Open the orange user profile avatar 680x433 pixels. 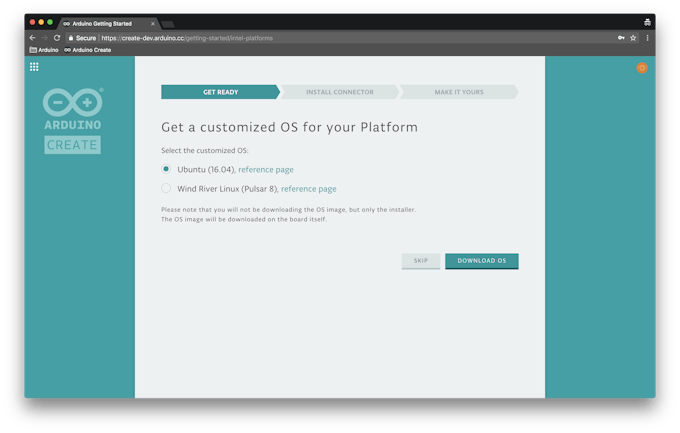pos(642,68)
